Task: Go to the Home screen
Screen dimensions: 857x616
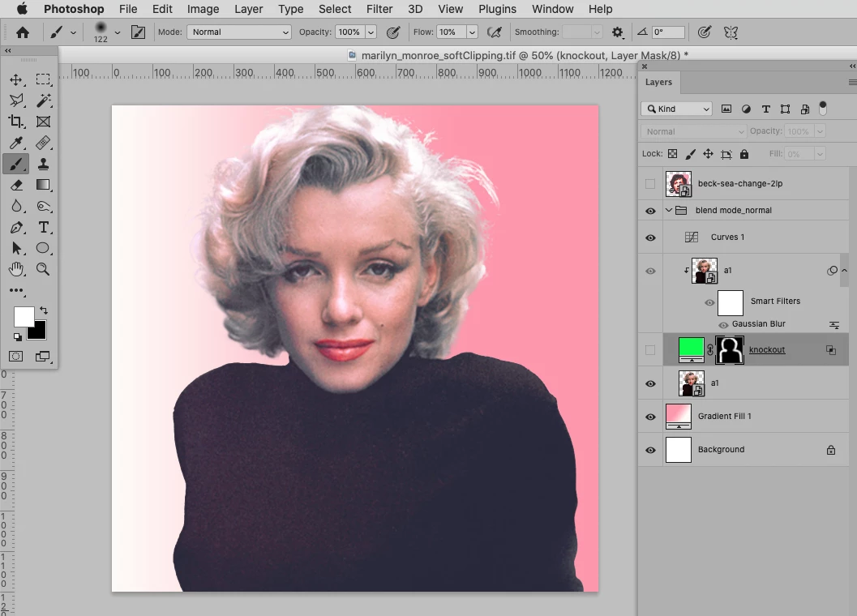Action: [23, 32]
